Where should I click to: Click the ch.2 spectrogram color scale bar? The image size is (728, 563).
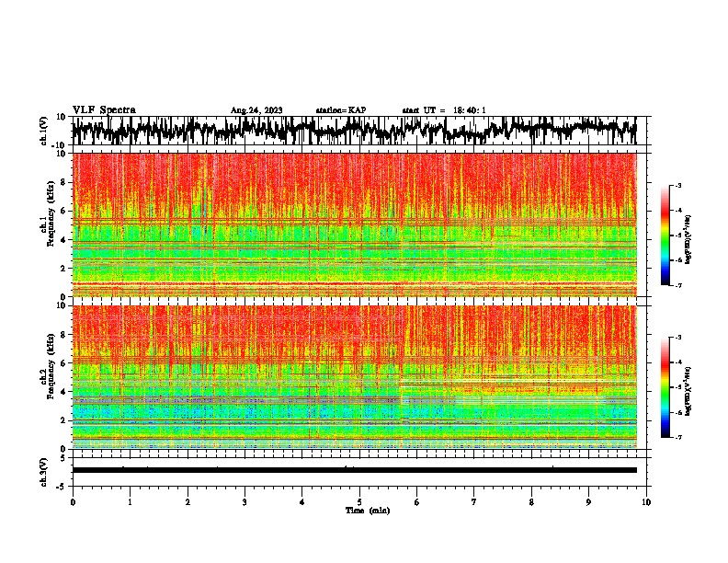(x=665, y=387)
